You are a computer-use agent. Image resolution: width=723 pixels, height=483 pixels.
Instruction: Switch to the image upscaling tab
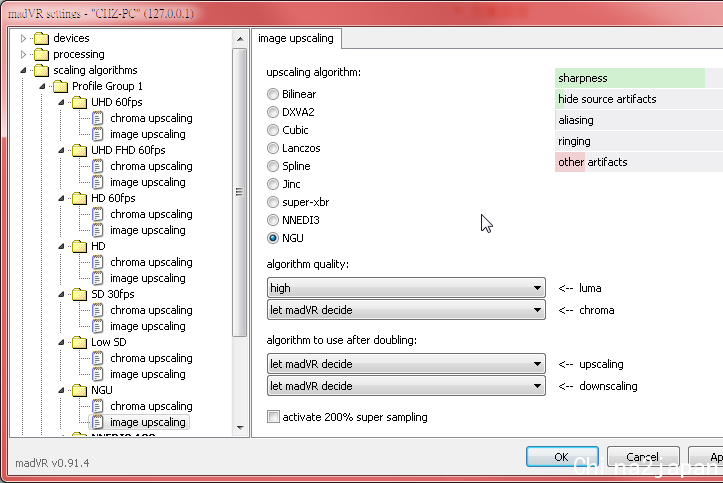(297, 39)
